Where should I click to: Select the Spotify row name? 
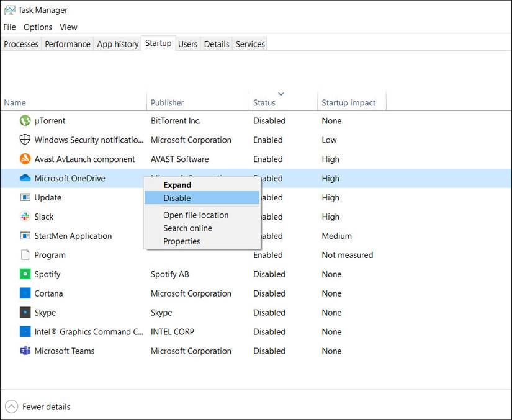click(x=47, y=274)
